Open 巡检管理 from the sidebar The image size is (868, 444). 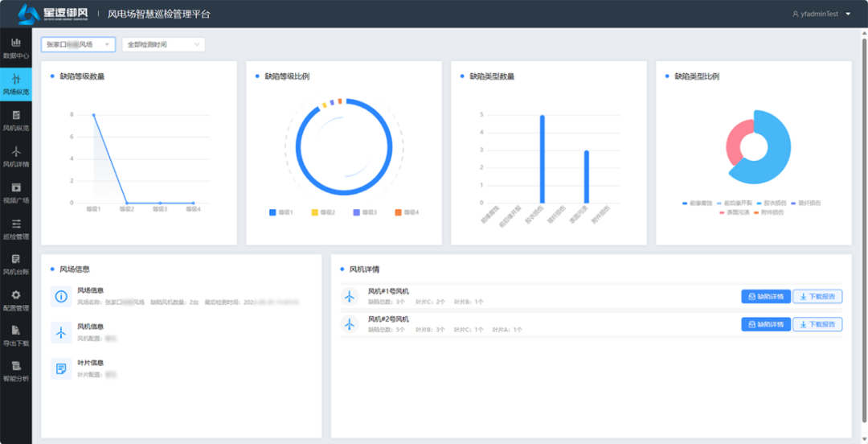(x=15, y=228)
